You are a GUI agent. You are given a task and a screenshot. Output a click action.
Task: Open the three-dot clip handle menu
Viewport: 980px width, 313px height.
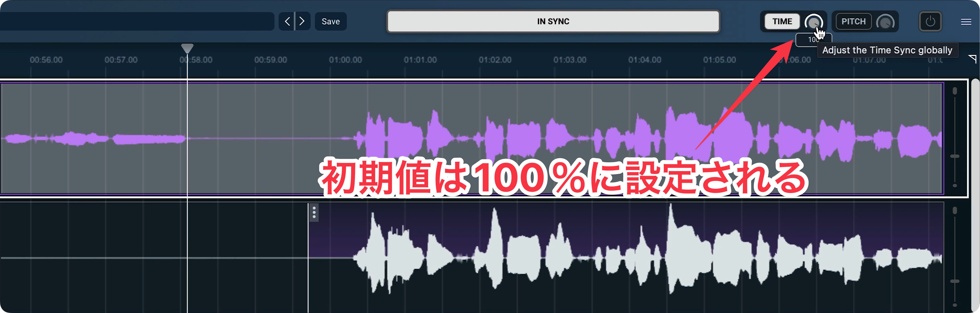(x=314, y=212)
